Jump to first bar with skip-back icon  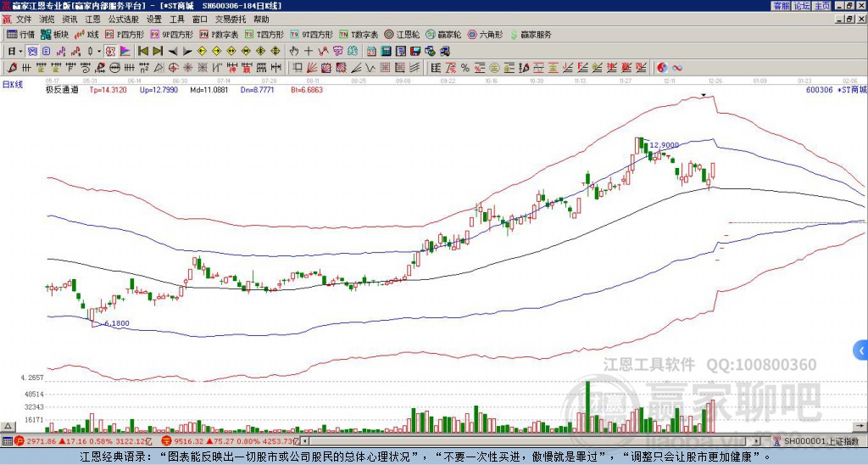(142, 52)
